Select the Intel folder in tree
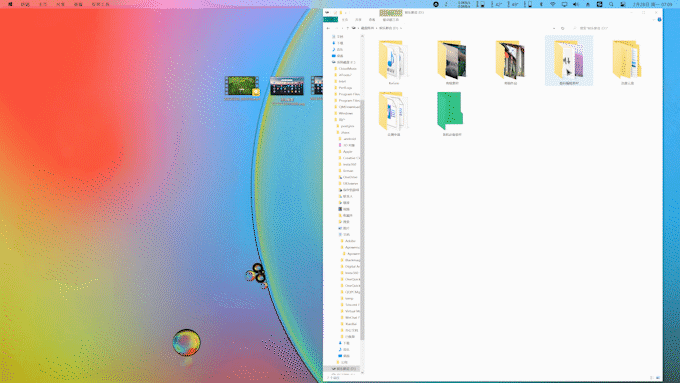This screenshot has height=383, width=680. (x=342, y=81)
